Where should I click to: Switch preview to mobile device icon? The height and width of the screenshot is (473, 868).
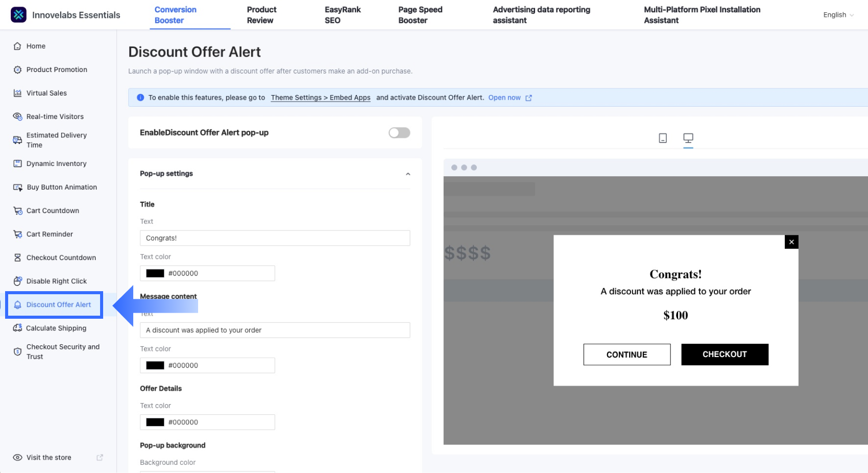pos(662,138)
